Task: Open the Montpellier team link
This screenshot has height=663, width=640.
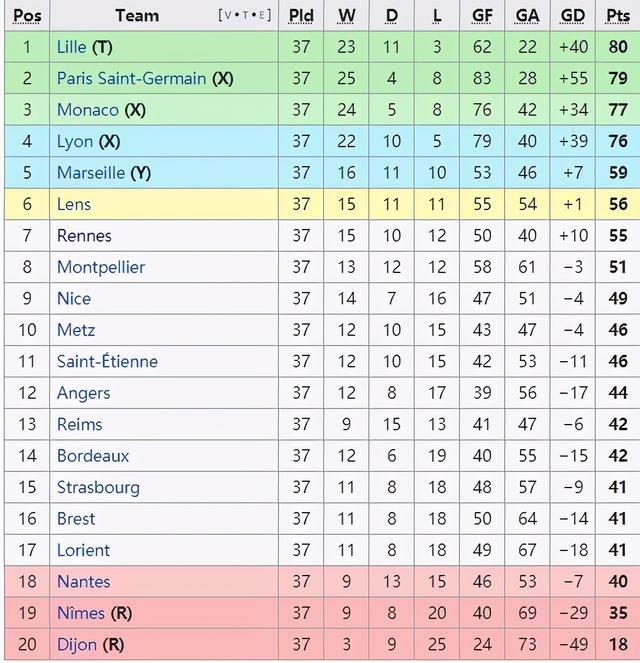Action: (x=101, y=267)
